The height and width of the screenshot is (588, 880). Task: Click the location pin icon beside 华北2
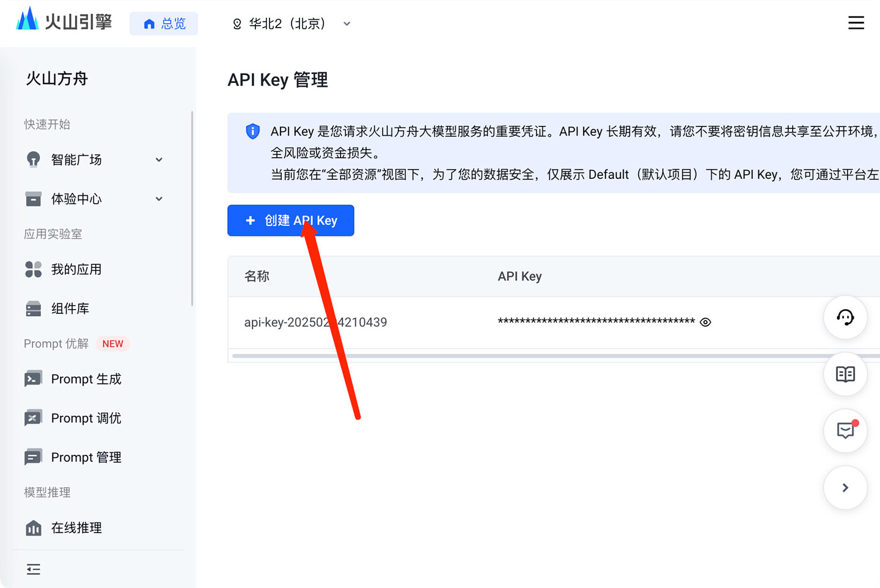tap(237, 24)
